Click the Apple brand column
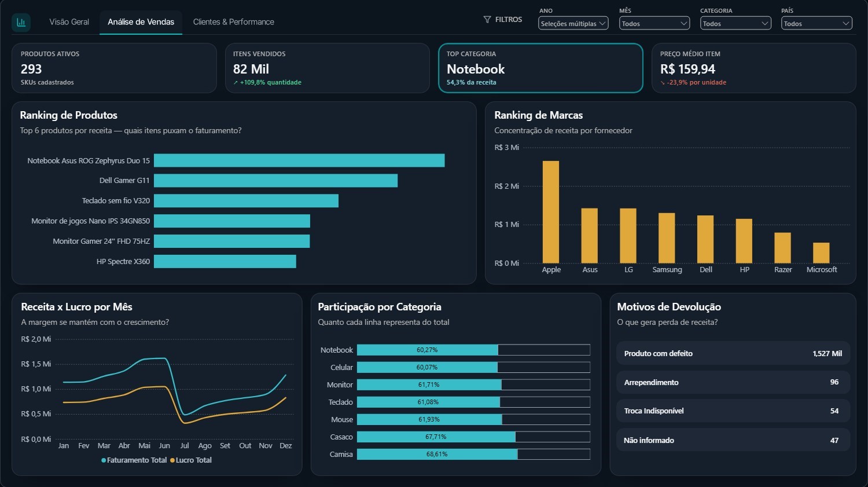The width and height of the screenshot is (868, 487). click(x=551, y=212)
